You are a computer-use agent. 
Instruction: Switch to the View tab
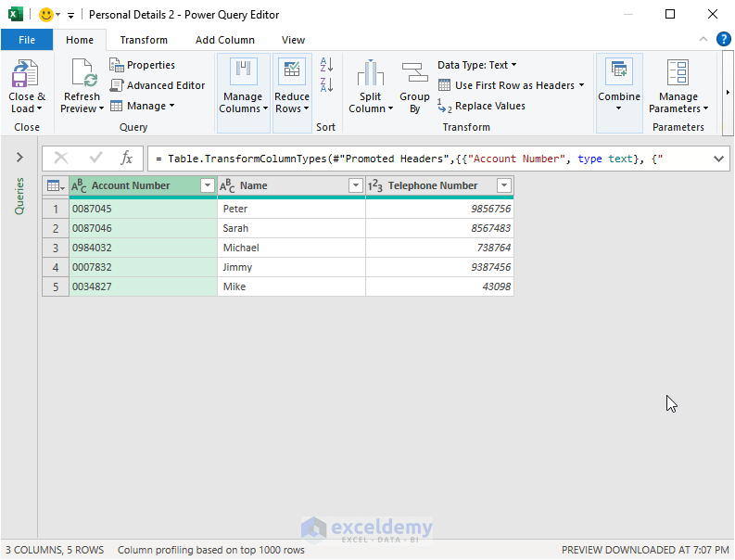(x=293, y=40)
